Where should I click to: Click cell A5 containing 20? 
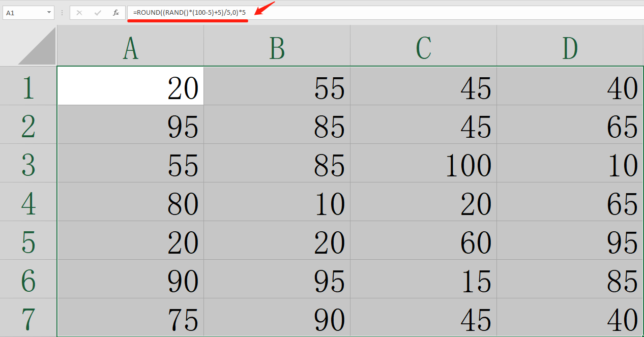[131, 240]
